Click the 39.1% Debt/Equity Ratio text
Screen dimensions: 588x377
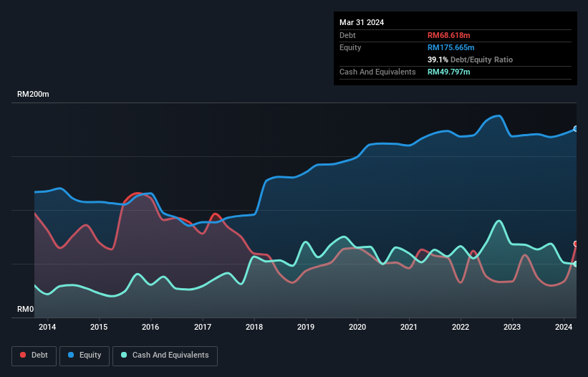pyautogui.click(x=470, y=59)
